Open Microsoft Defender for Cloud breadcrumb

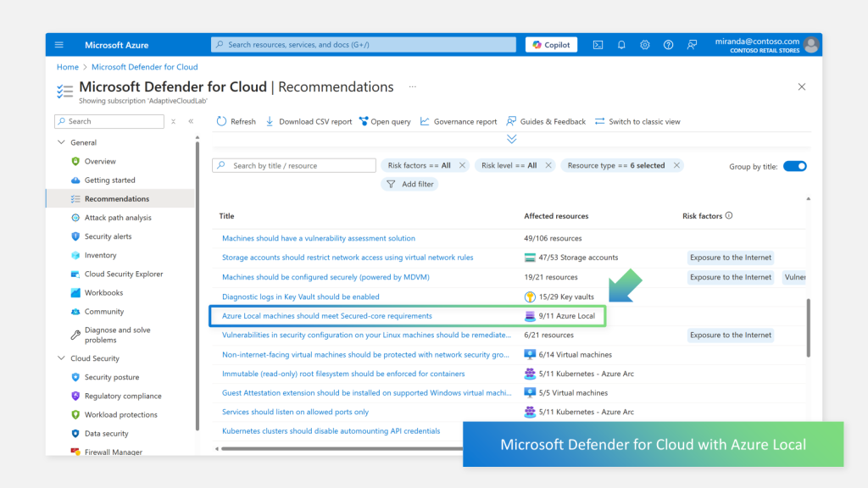[x=144, y=67]
